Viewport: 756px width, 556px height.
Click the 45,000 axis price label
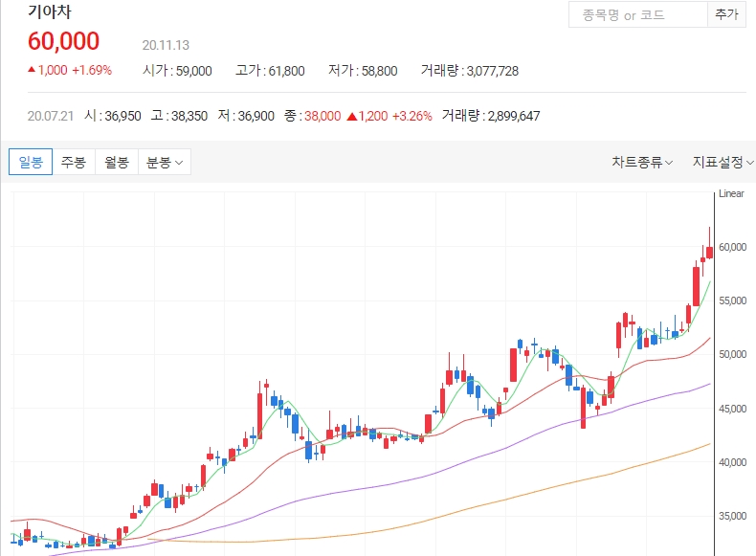[732, 409]
